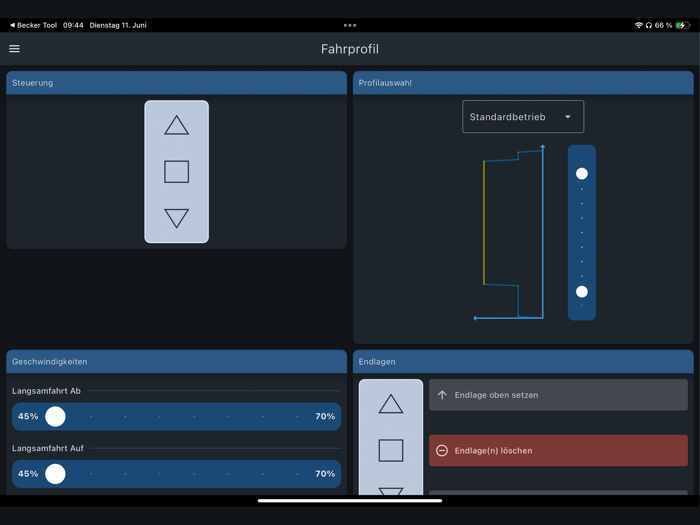Image resolution: width=700 pixels, height=525 pixels.
Task: Open the hamburger menu
Action: click(14, 49)
